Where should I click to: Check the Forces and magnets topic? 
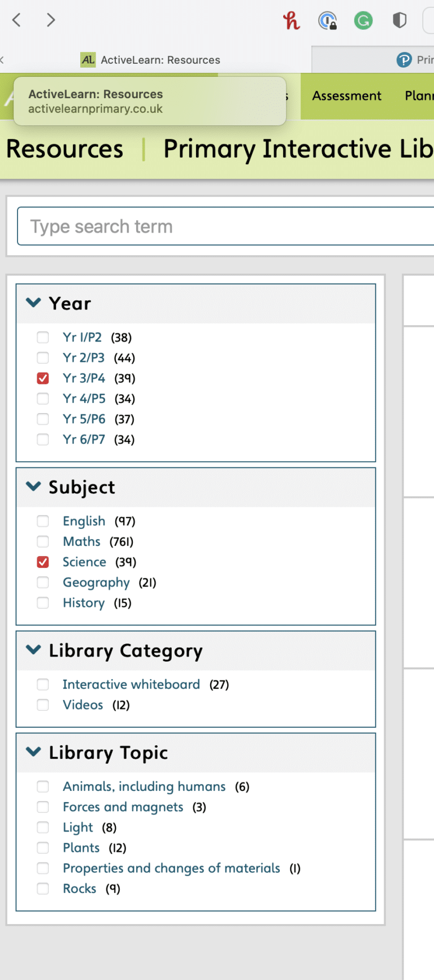[x=43, y=807]
